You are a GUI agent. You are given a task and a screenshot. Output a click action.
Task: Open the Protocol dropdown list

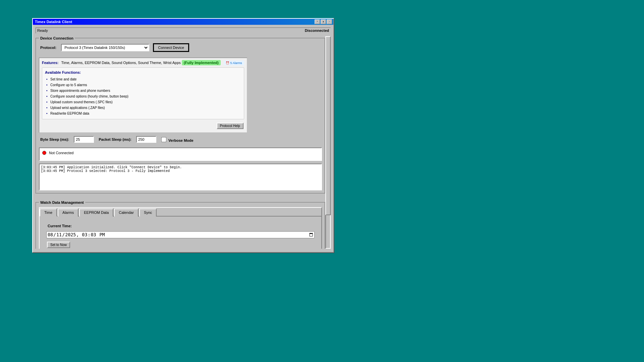point(105,48)
